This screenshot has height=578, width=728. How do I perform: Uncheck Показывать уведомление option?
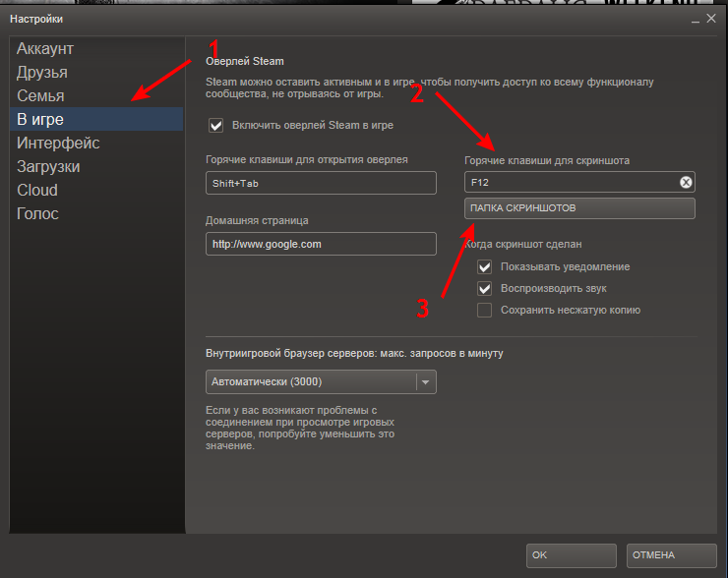pyautogui.click(x=484, y=266)
